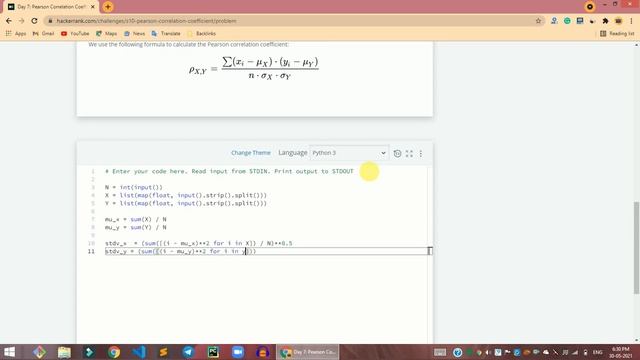Screen dimensions: 640x360
Task: Open the Chrome three-dot menu
Action: tap(631, 21)
